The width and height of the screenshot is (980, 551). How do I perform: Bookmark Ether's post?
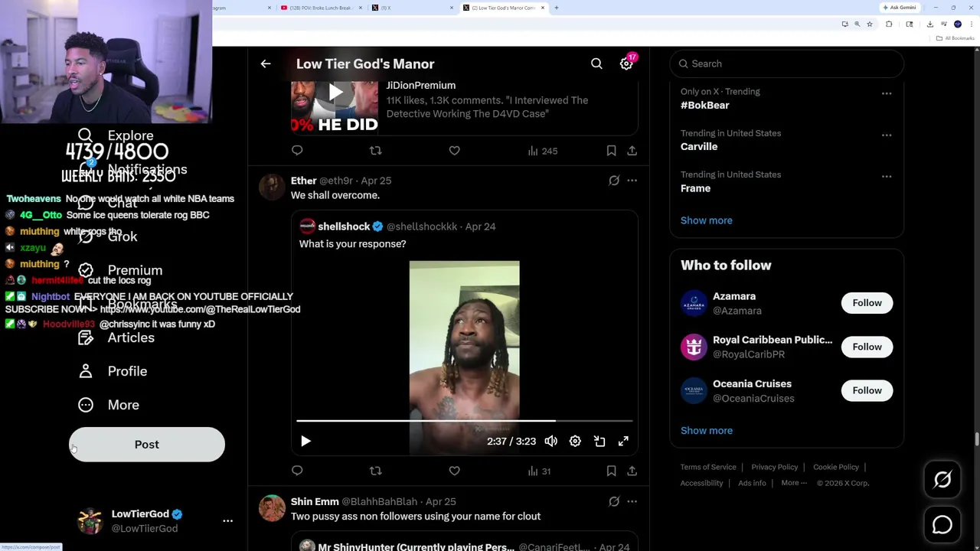tap(611, 471)
